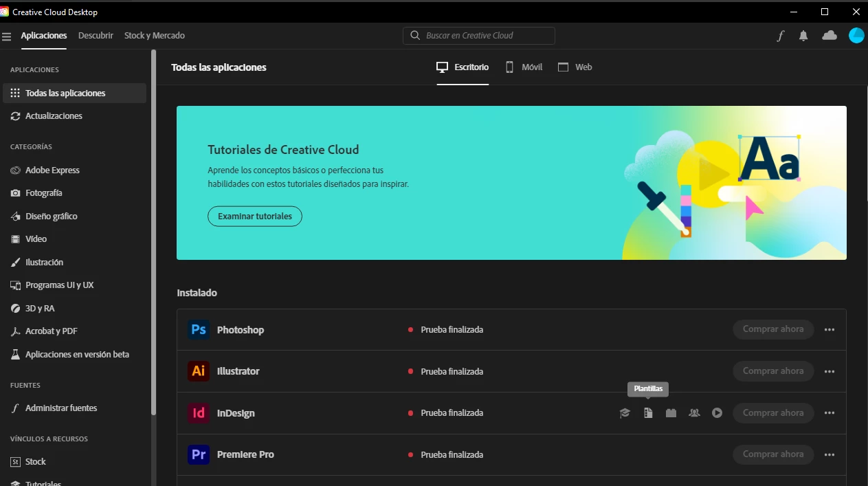This screenshot has width=868, height=486.
Task: Open InDesign templates icon
Action: [648, 413]
